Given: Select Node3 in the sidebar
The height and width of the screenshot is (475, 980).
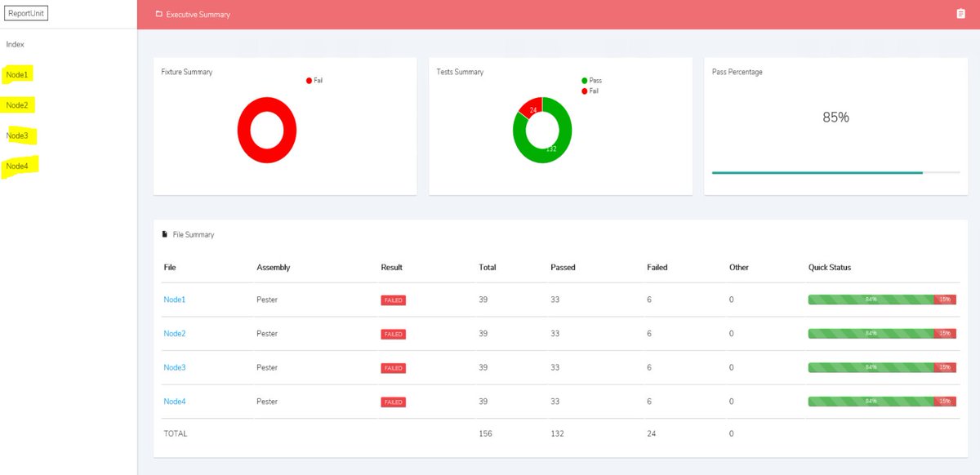Looking at the screenshot, I should coord(17,135).
